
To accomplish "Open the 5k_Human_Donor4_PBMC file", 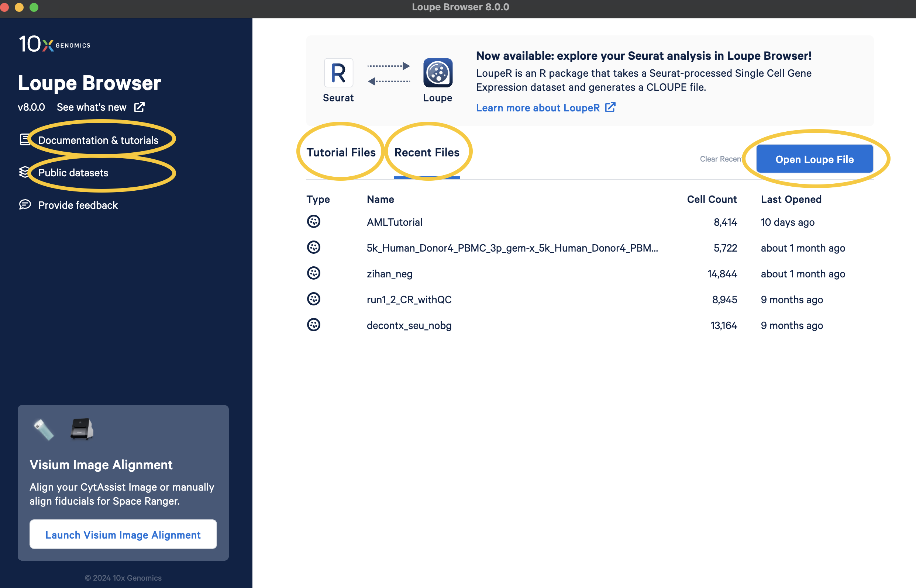I will (x=512, y=248).
